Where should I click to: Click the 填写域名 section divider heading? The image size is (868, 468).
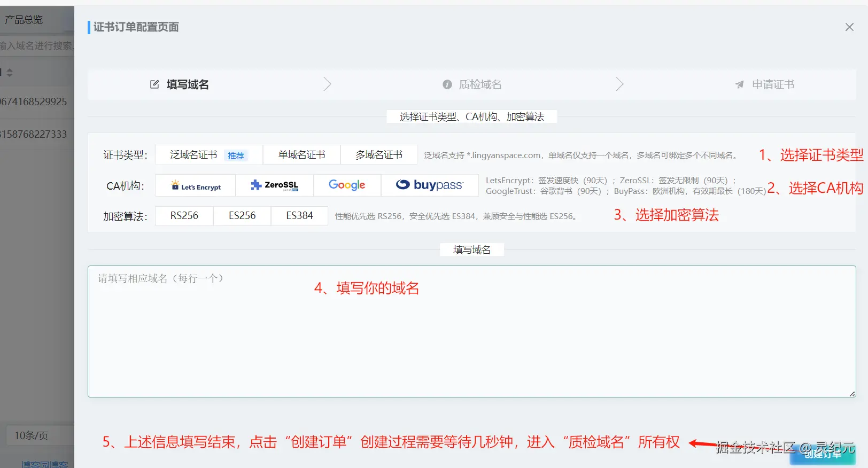pos(472,249)
